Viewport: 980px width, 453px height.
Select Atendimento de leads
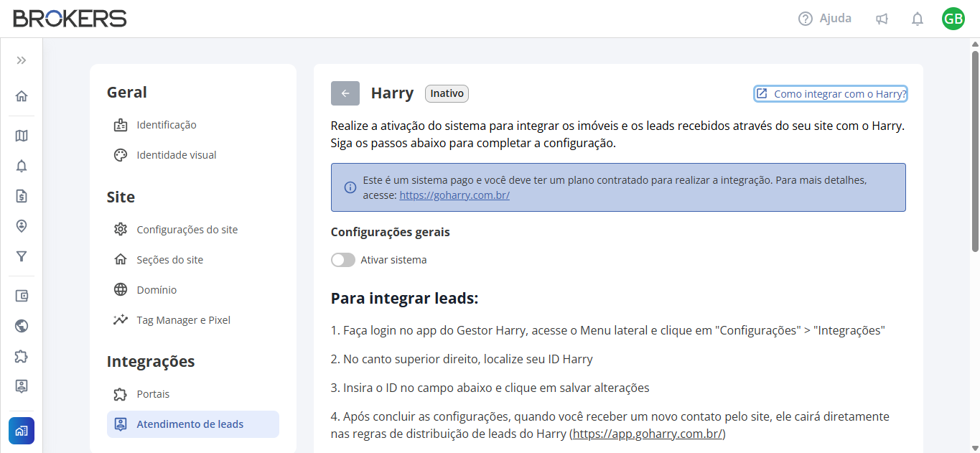click(x=192, y=424)
